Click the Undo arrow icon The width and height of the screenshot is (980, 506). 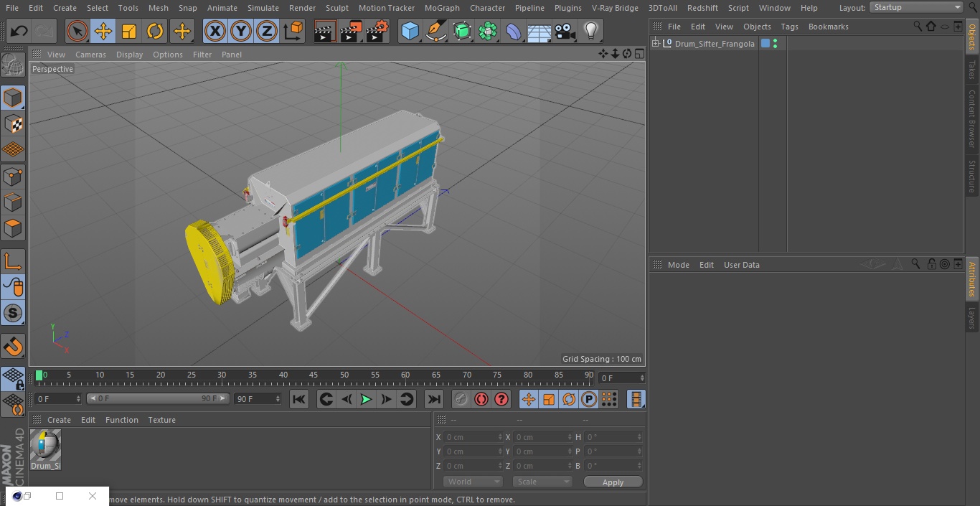coord(19,31)
